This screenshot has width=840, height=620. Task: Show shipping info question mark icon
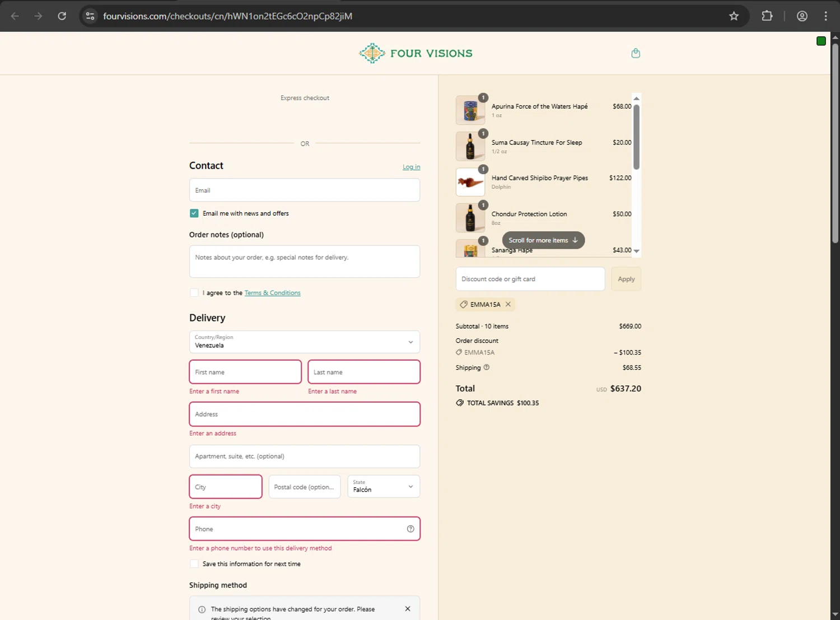486,367
